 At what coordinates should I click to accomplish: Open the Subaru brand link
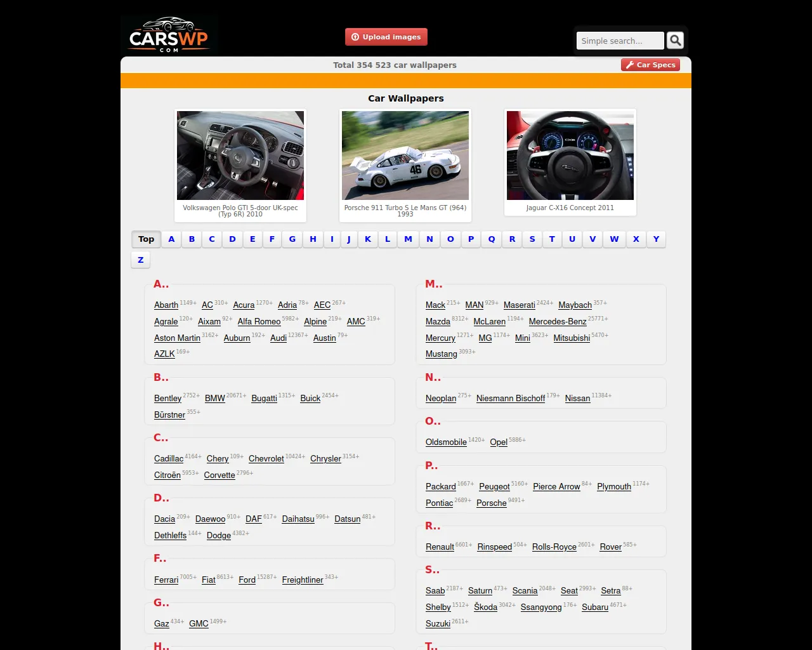595,607
